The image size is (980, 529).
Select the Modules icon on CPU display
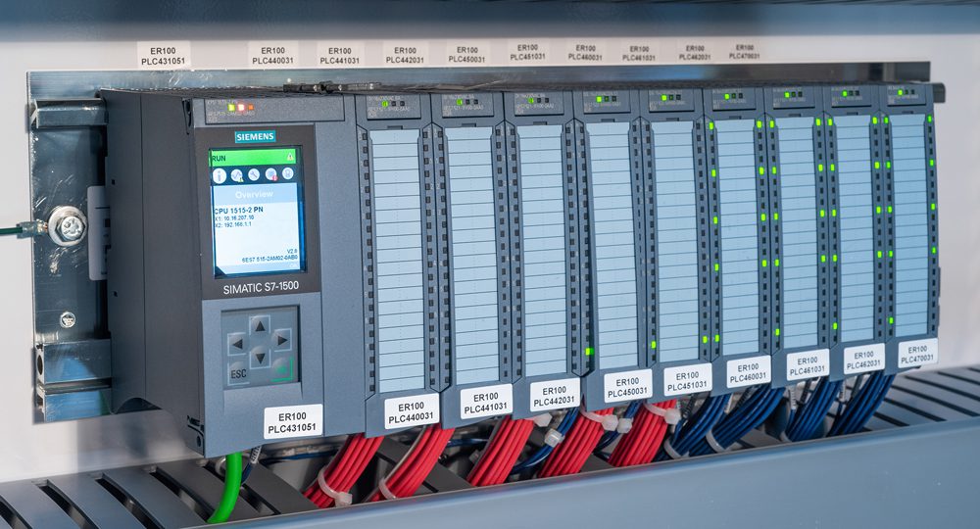coord(270,175)
